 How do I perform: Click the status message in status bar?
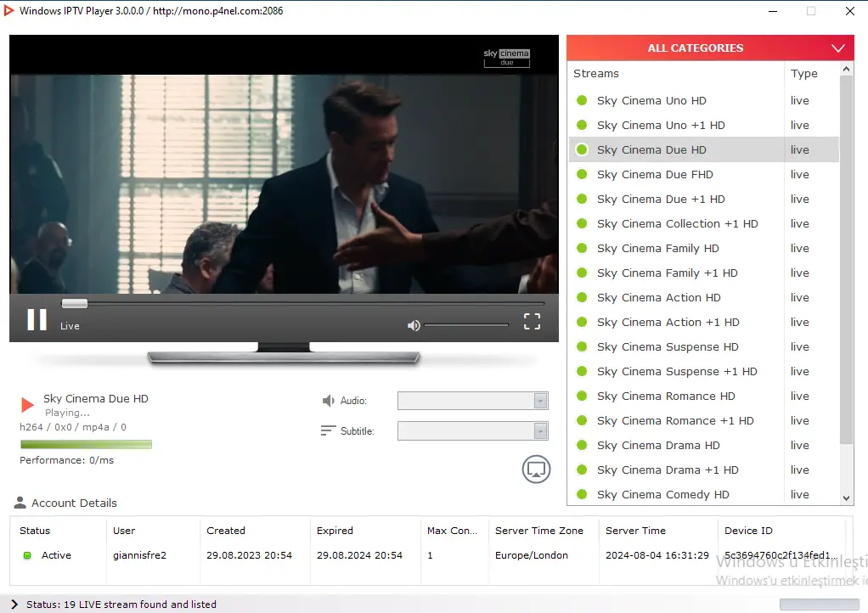click(121, 605)
